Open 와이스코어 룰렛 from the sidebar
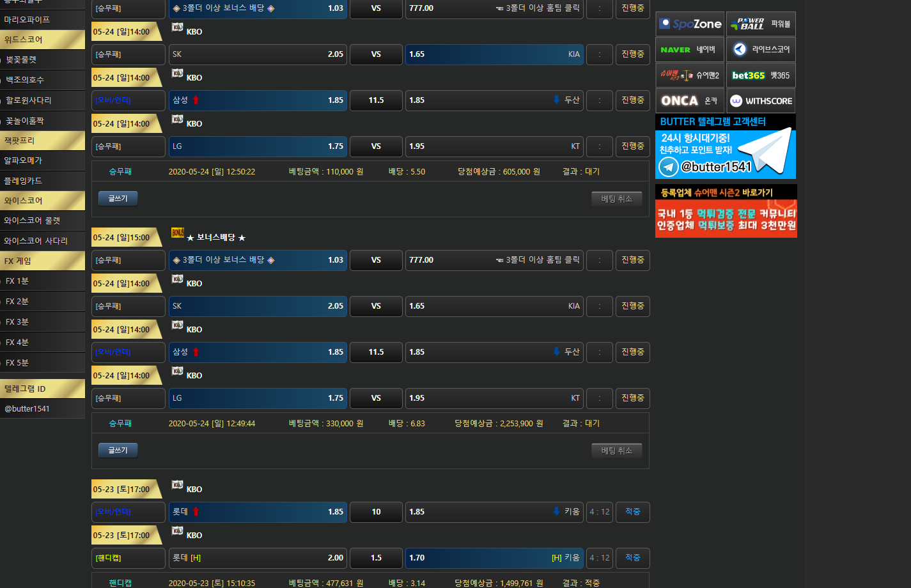This screenshot has height=588, width=911. pos(42,220)
